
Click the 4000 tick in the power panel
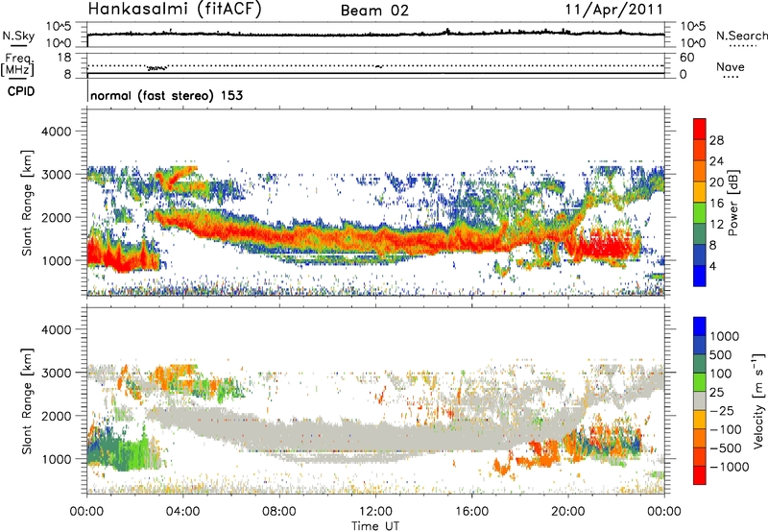(56, 132)
